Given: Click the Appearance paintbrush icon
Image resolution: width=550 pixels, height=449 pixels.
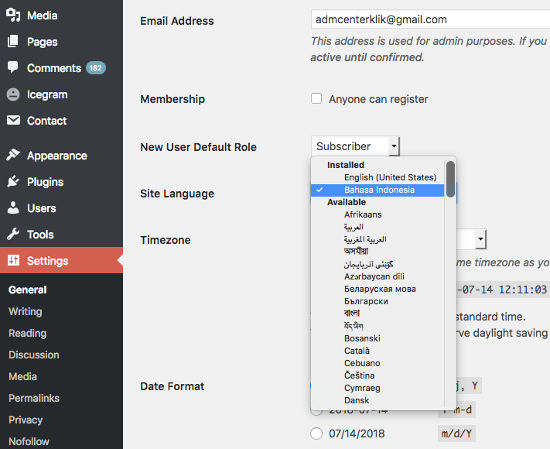Looking at the screenshot, I should coord(13,155).
